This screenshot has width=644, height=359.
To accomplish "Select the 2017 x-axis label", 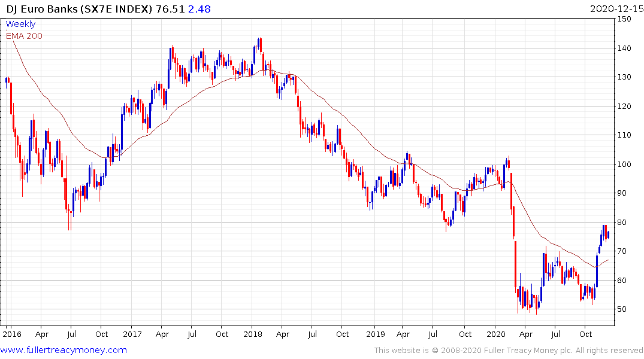I will (x=132, y=334).
